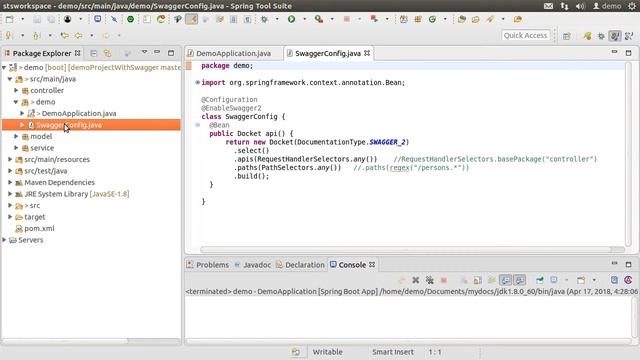Click the Pin Console icon
The height and width of the screenshot is (360, 640).
point(540,280)
